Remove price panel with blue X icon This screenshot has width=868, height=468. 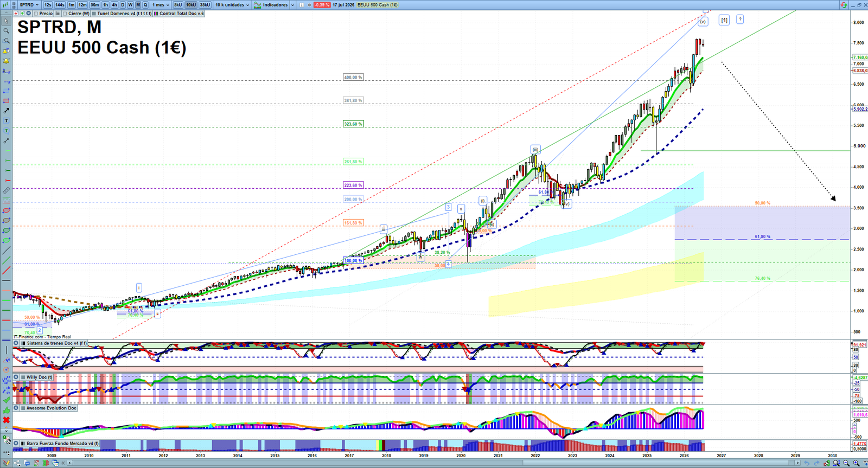(29, 14)
